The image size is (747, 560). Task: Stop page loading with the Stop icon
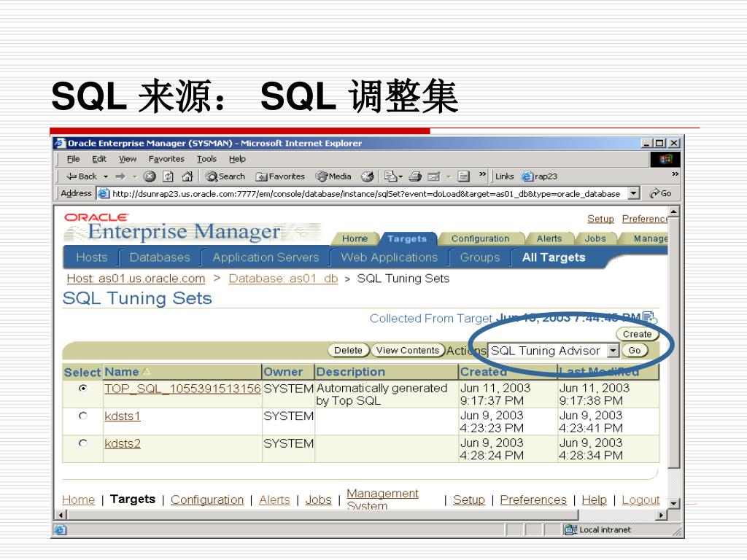pos(150,176)
